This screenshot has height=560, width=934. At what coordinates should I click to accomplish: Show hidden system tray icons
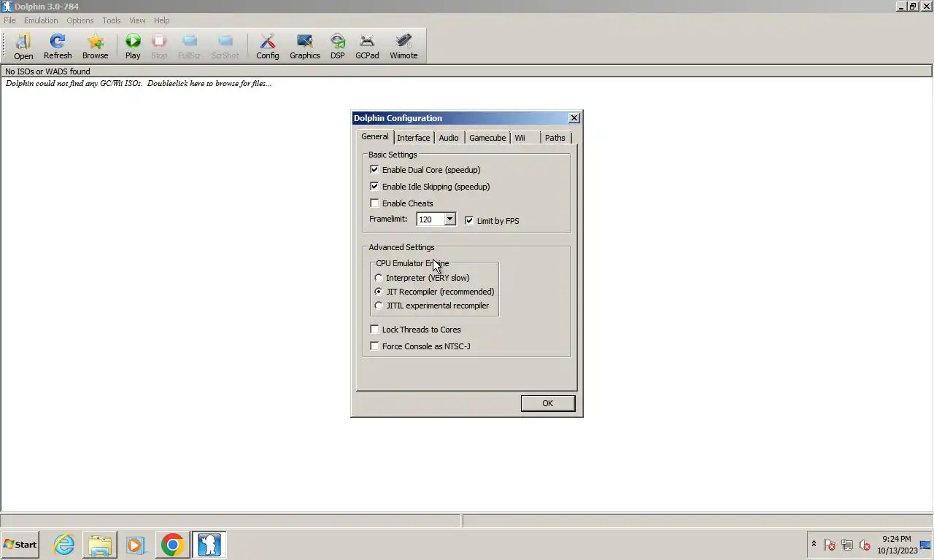click(814, 544)
